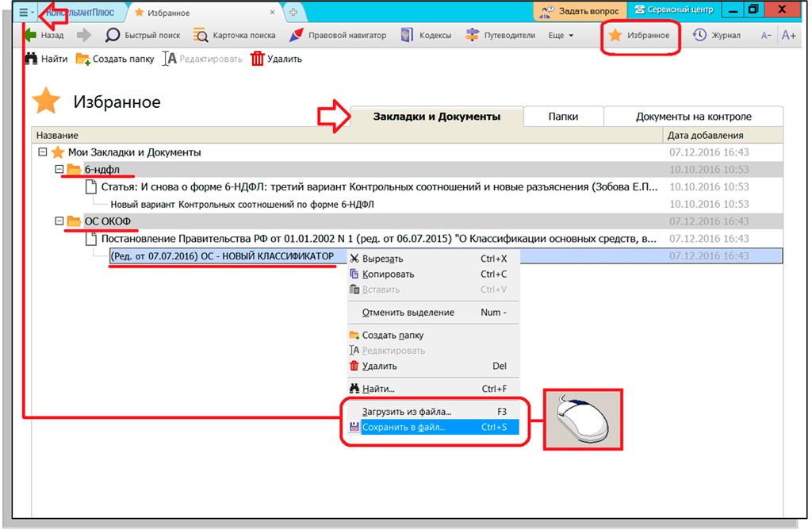The width and height of the screenshot is (812, 530).
Task: Choose Найти... in the context menu
Action: coord(433,389)
